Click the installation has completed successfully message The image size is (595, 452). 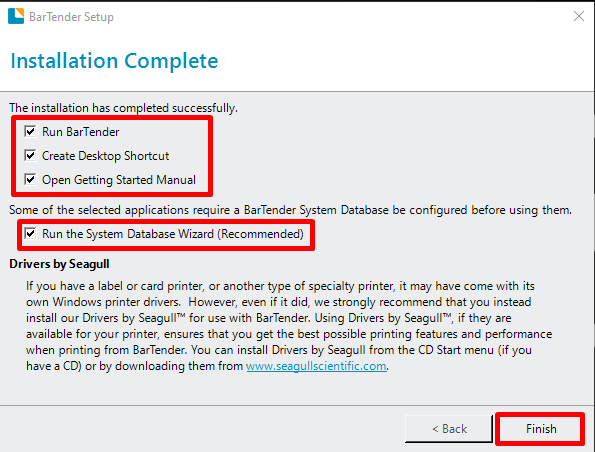pos(123,108)
